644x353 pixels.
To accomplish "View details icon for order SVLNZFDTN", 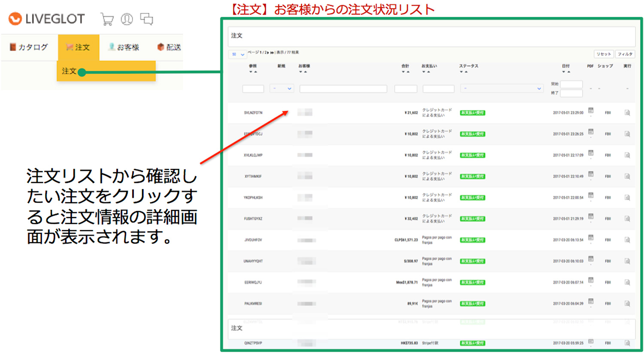I will (x=627, y=113).
